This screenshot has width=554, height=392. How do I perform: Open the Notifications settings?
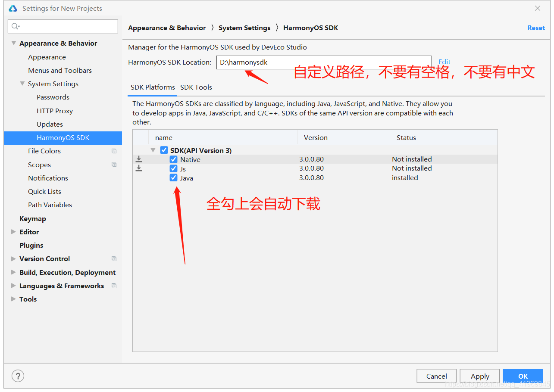click(x=48, y=178)
